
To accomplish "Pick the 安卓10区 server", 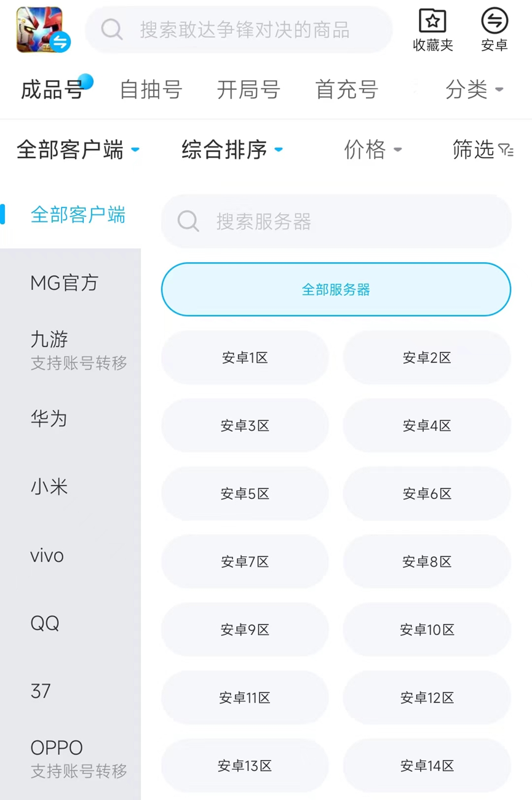I will (427, 630).
